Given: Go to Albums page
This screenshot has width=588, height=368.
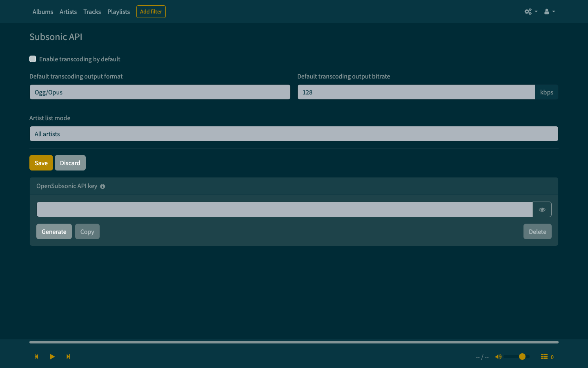Looking at the screenshot, I should coord(43,11).
